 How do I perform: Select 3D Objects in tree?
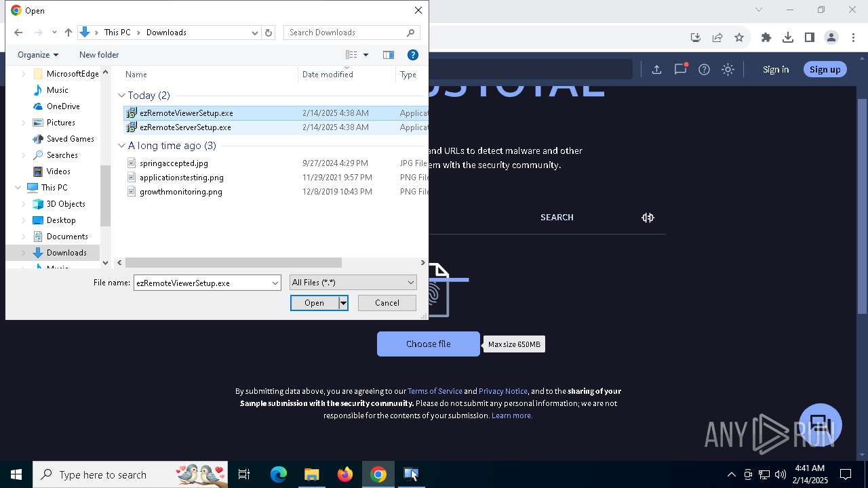(x=66, y=204)
